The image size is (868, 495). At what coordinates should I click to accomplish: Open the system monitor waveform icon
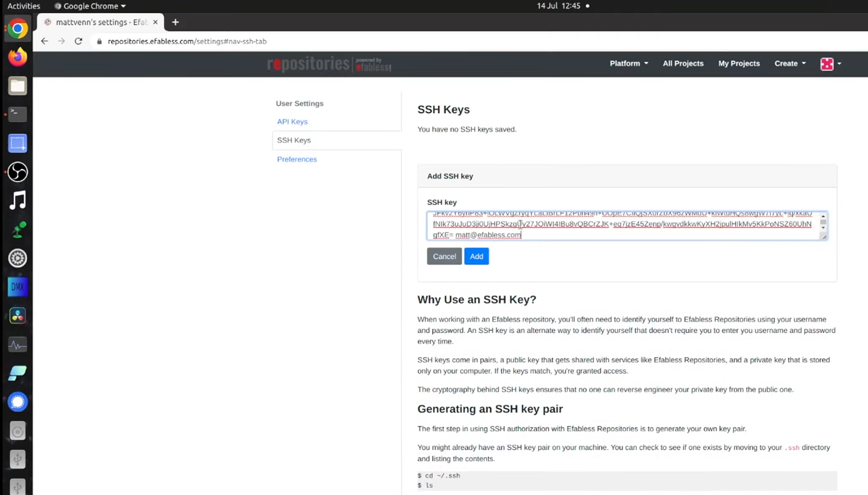[x=18, y=344]
